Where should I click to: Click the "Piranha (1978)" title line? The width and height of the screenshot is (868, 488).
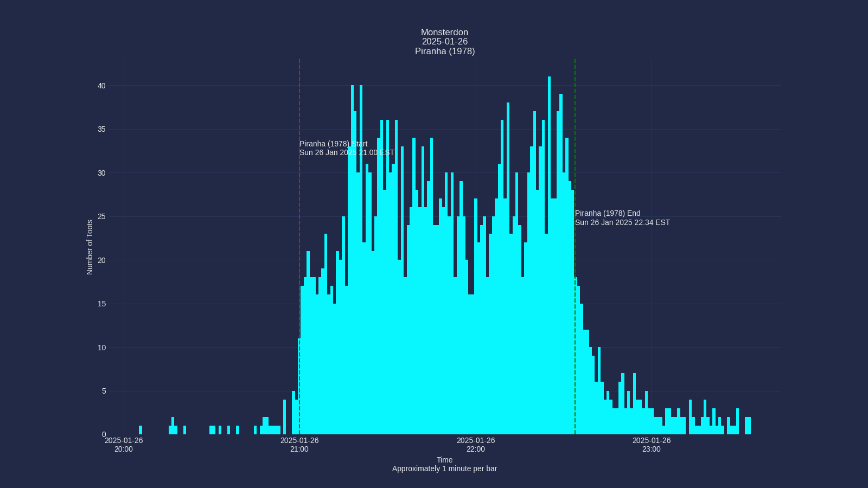(444, 52)
